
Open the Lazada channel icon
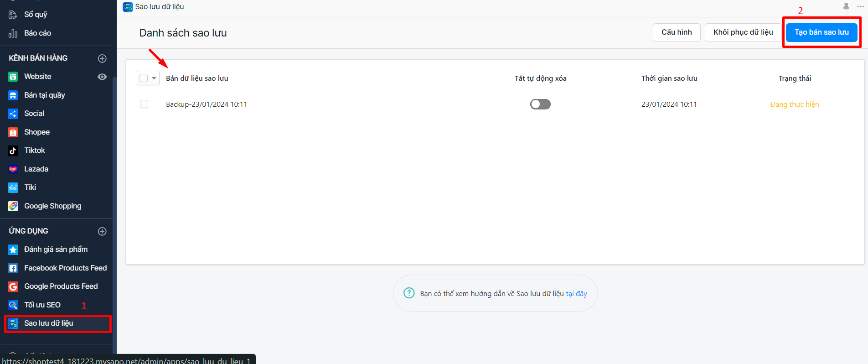click(13, 169)
